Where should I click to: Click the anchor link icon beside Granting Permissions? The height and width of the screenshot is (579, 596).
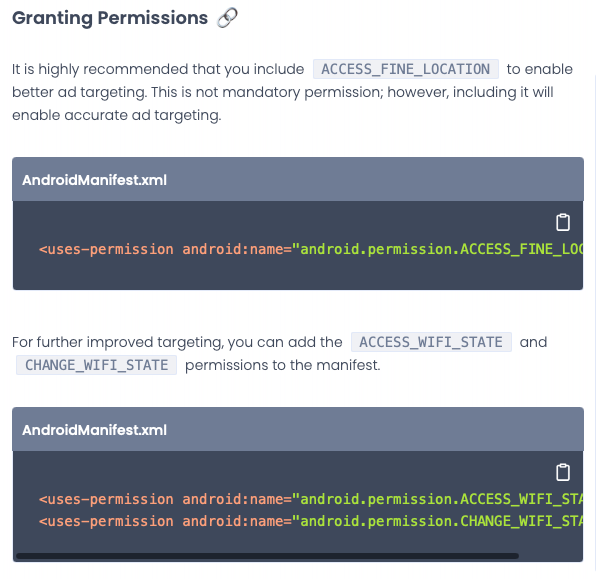pyautogui.click(x=227, y=18)
